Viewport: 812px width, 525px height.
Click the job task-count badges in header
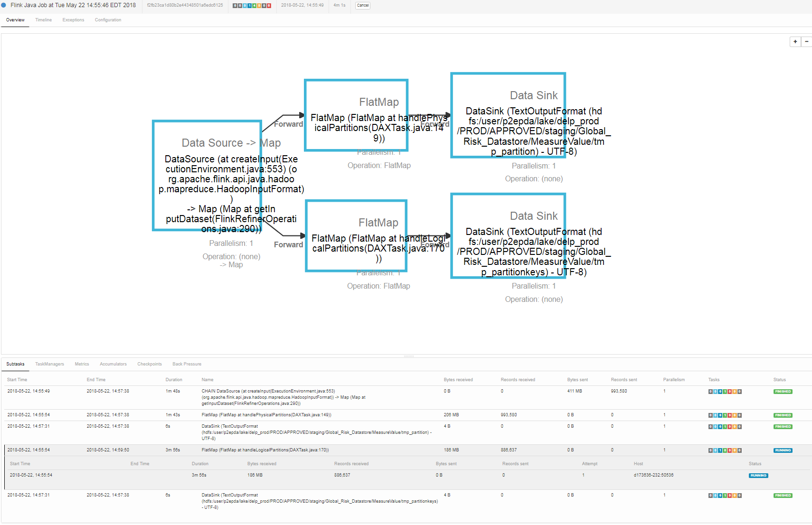pos(252,6)
